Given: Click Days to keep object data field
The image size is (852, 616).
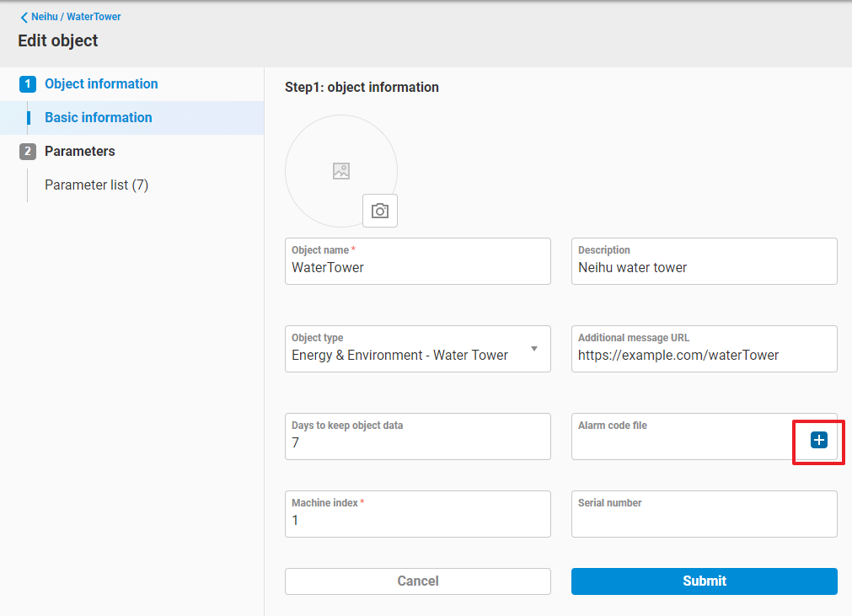Looking at the screenshot, I should pyautogui.click(x=417, y=443).
